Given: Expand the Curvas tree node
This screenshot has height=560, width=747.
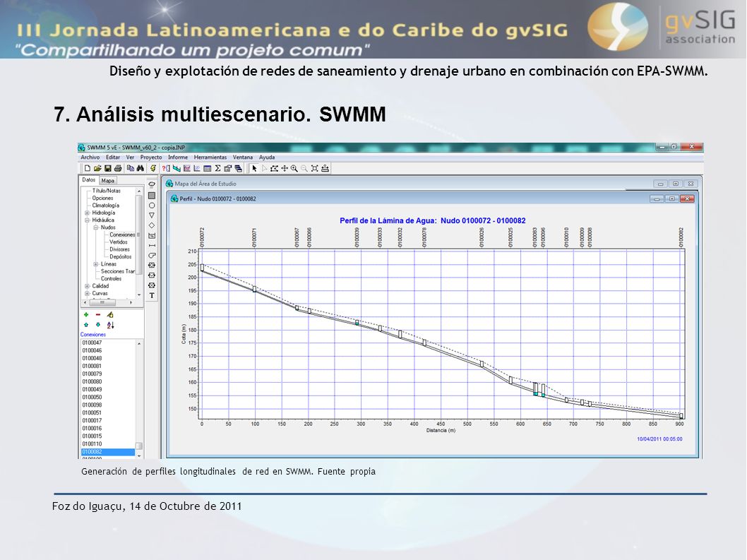Looking at the screenshot, I should pos(87,294).
